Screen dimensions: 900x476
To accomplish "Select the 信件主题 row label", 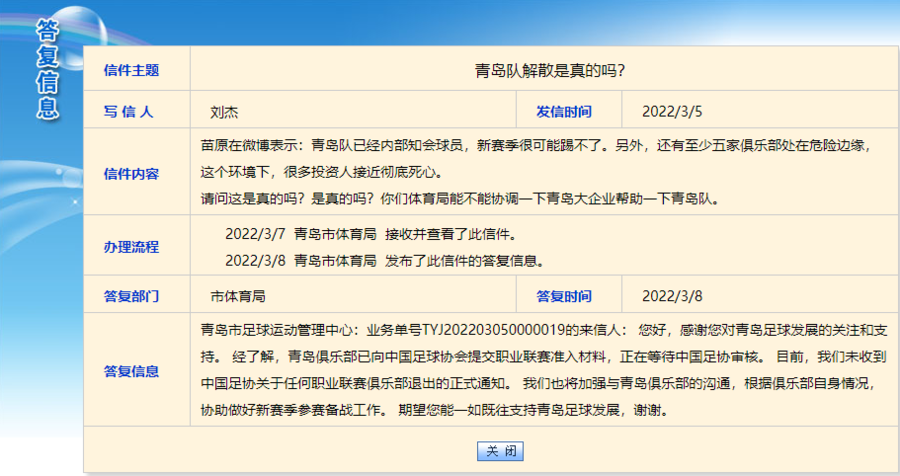I will click(x=131, y=70).
